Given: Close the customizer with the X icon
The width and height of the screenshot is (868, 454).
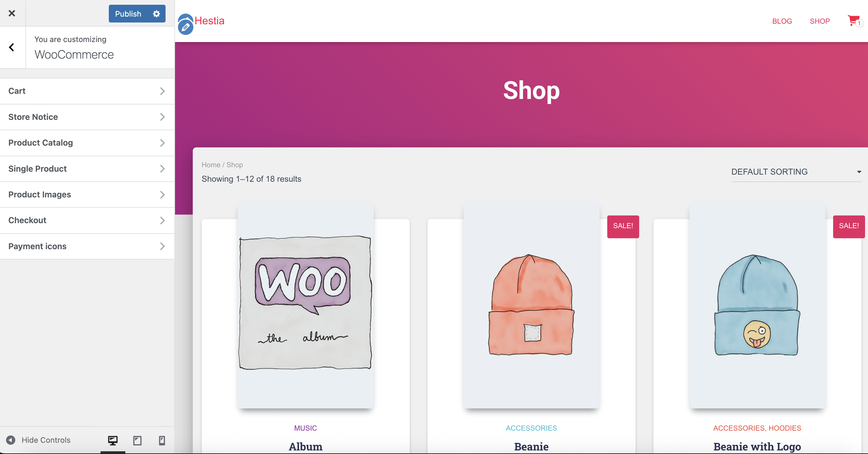Looking at the screenshot, I should pos(12,13).
